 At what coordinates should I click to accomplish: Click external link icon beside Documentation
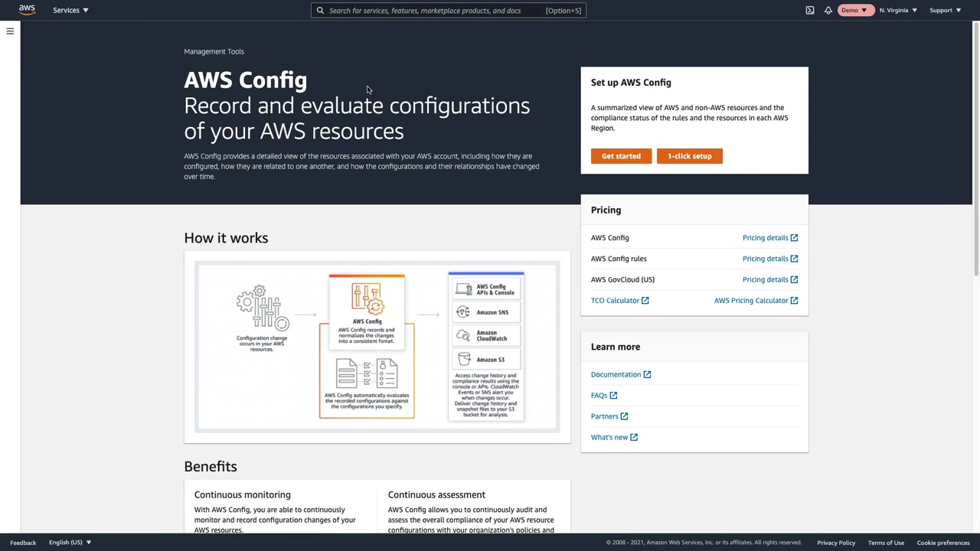[x=647, y=375]
